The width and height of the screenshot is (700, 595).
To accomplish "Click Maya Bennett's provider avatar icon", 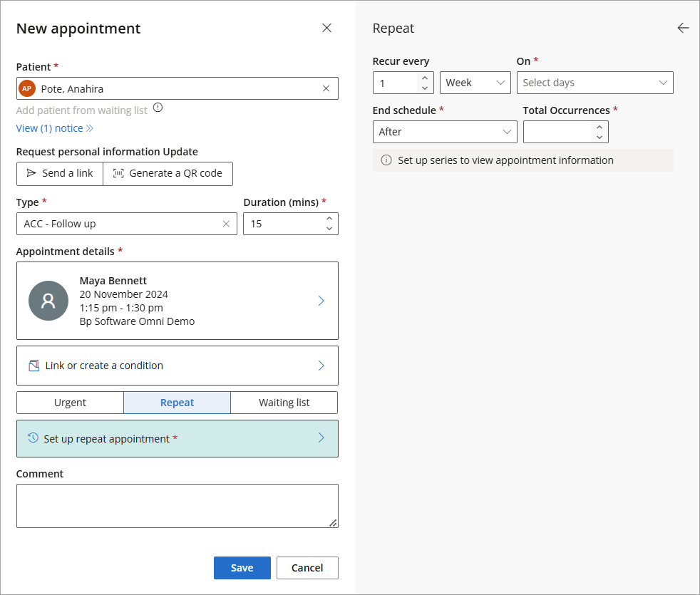I will point(48,301).
